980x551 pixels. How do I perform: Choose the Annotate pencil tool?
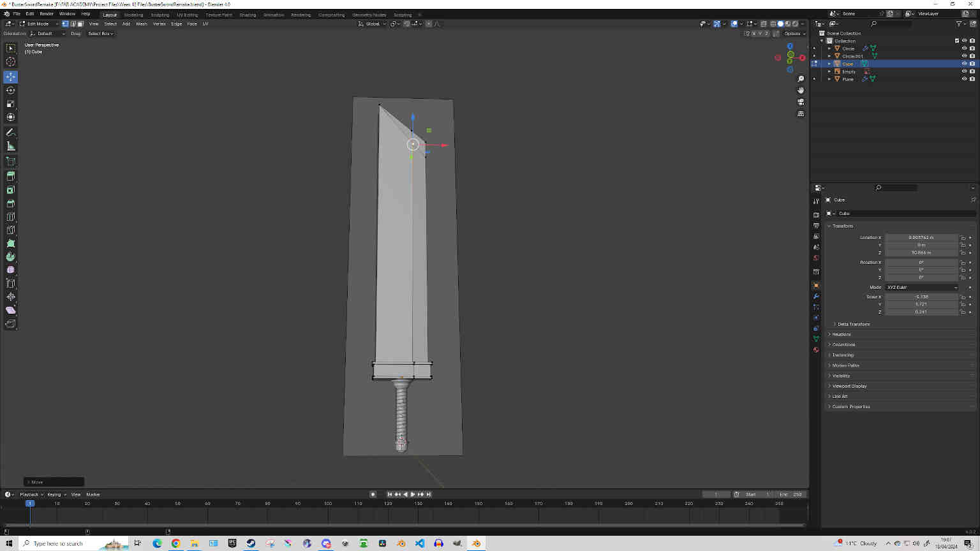point(10,133)
